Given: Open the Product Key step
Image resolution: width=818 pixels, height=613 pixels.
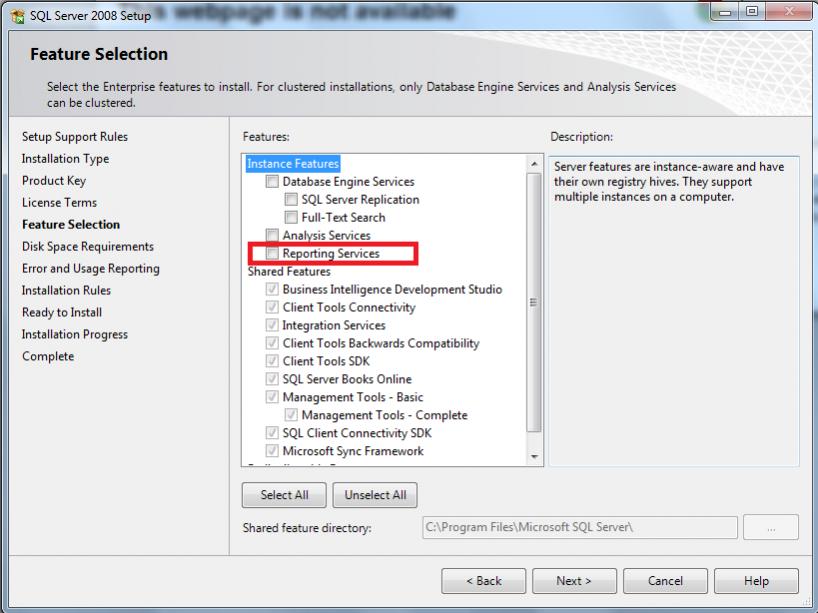Looking at the screenshot, I should pos(54,181).
